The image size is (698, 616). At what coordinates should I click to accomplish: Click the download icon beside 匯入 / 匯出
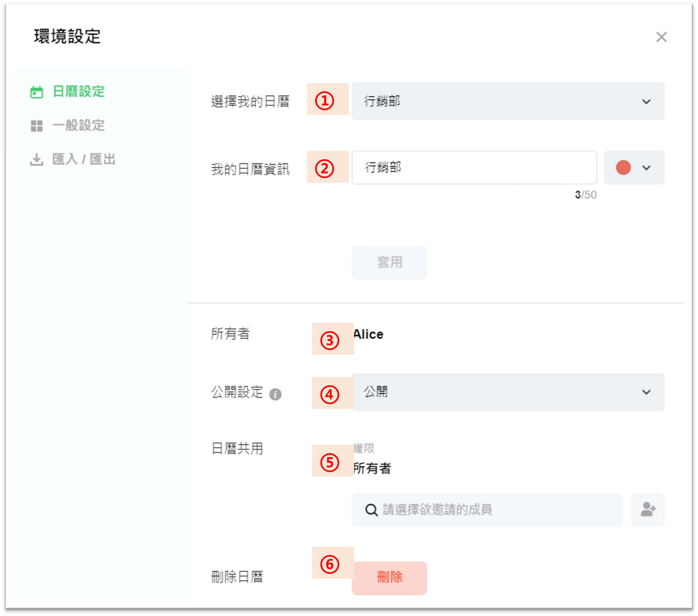coord(36,159)
